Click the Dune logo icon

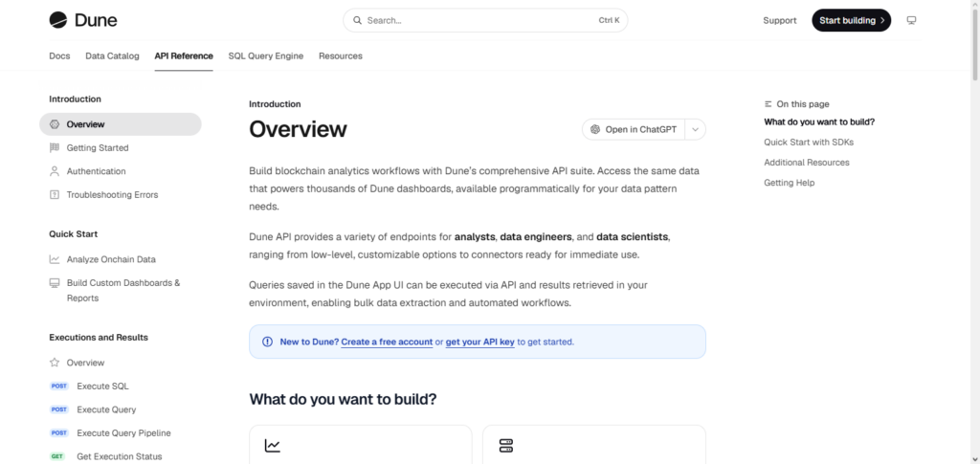58,20
